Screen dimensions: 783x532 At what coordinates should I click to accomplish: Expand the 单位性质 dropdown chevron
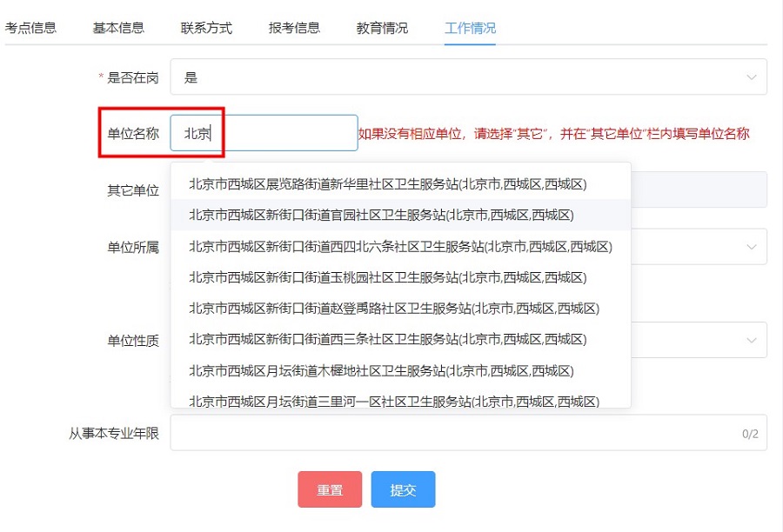[x=751, y=341]
